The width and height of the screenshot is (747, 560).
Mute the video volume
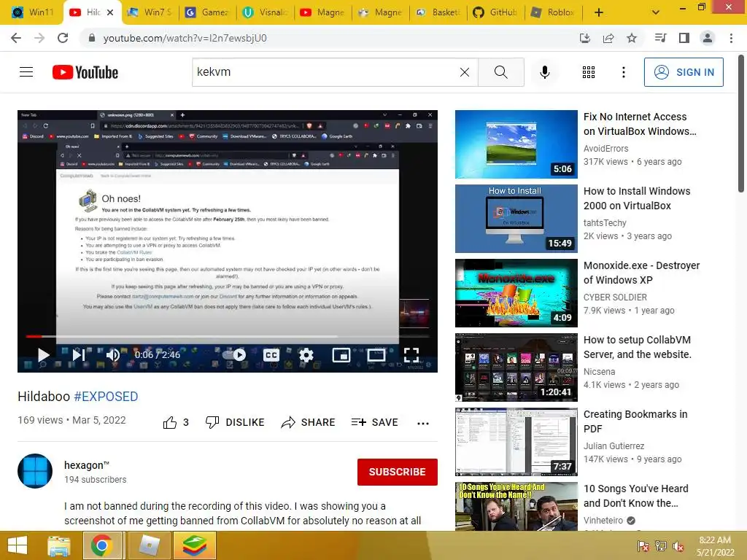pyautogui.click(x=113, y=355)
